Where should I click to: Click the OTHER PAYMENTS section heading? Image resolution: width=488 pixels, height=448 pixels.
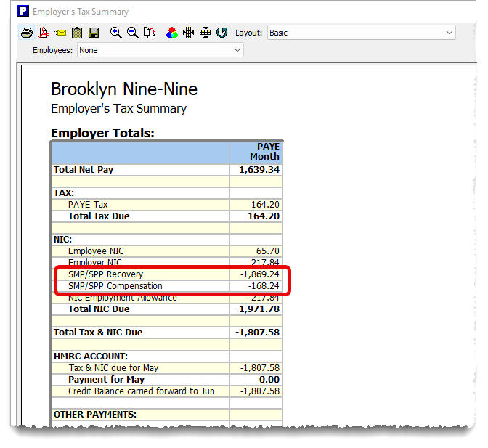coord(95,415)
